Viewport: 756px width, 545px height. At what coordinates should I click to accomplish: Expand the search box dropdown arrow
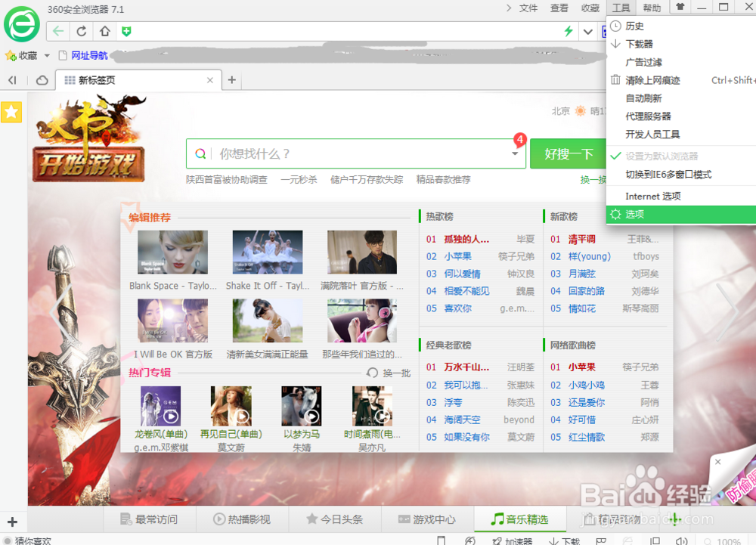click(515, 153)
